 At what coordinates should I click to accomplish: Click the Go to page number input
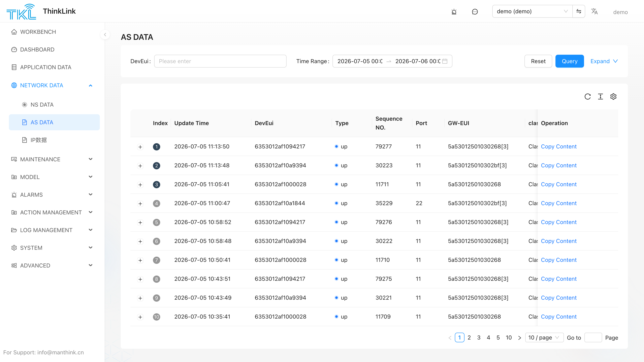[593, 337]
